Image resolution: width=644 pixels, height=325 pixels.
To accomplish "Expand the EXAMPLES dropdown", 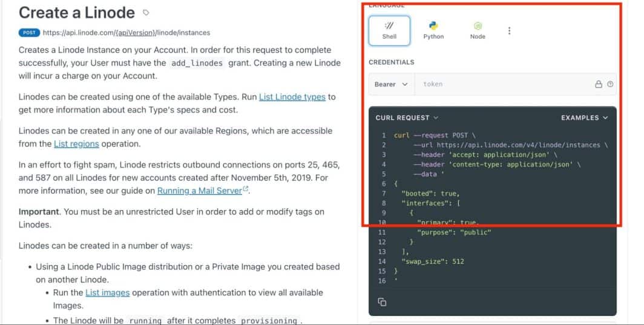I will click(584, 118).
